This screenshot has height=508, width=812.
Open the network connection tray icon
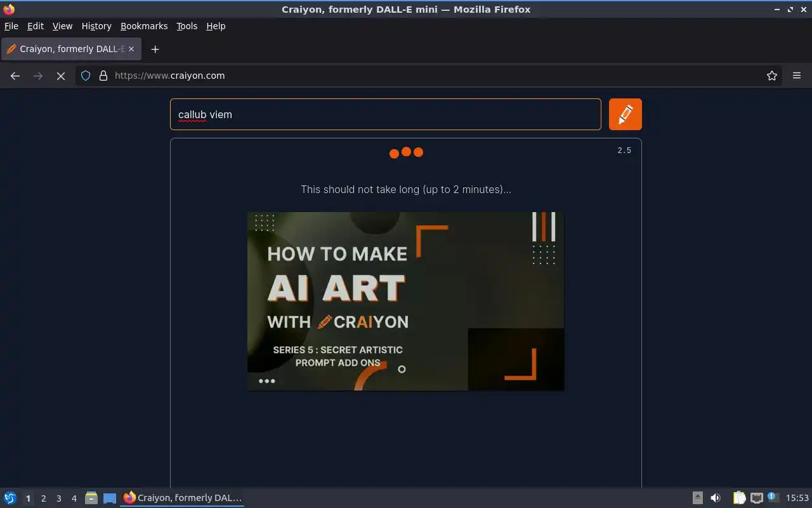click(x=756, y=498)
